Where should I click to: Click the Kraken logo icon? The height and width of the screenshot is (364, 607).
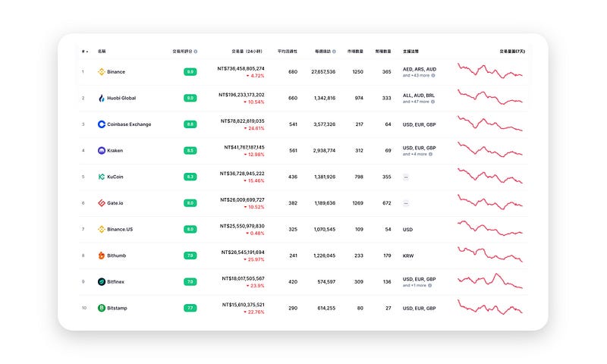(x=102, y=150)
